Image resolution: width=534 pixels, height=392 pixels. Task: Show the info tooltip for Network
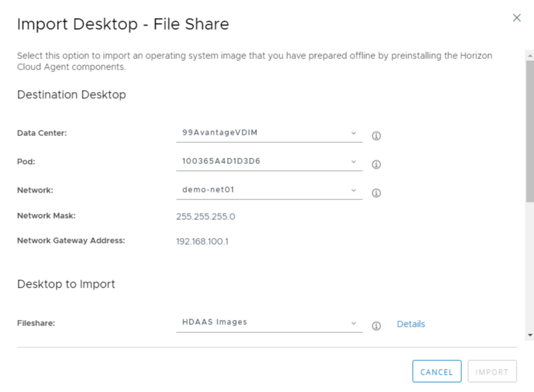(x=376, y=193)
